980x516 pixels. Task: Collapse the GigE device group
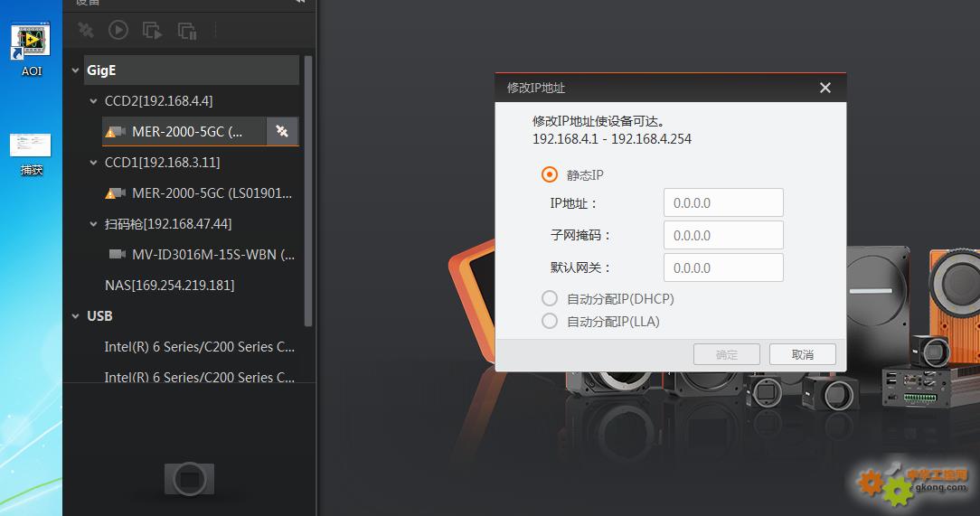click(75, 70)
